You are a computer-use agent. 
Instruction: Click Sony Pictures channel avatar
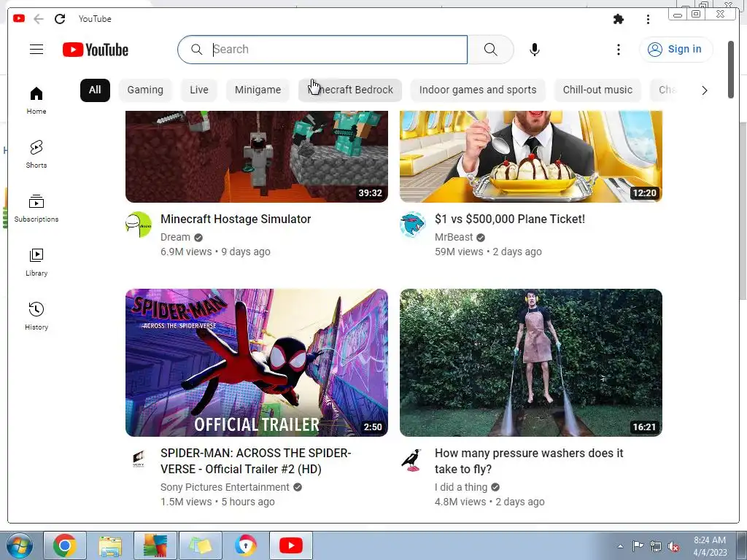139,459
